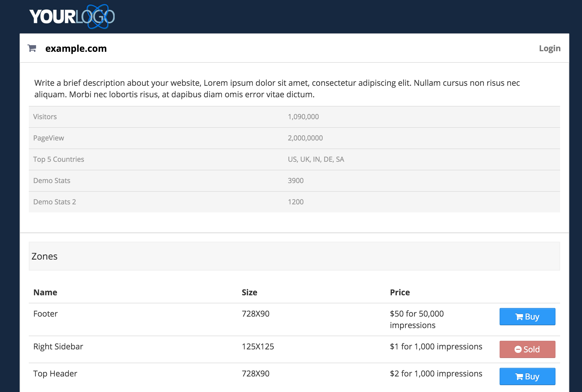The width and height of the screenshot is (582, 392).
Task: Click the Sold button for Right Sidebar
Action: (x=527, y=349)
